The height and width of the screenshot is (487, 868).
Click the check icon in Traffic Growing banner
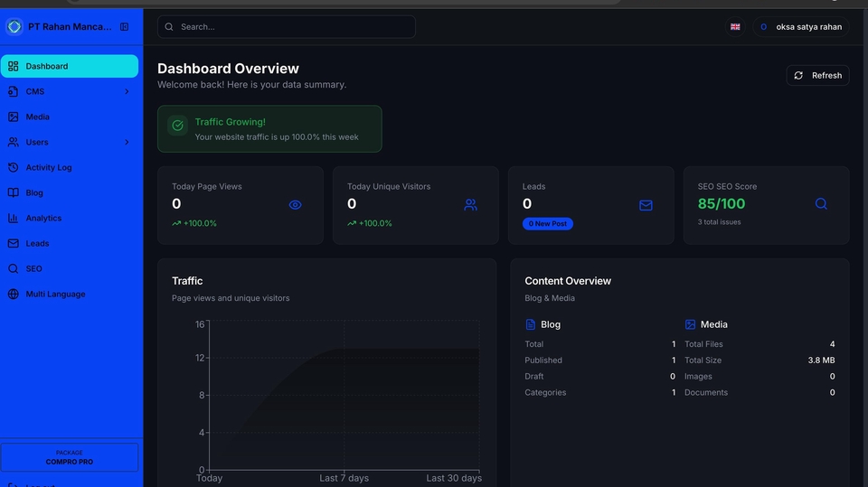(x=178, y=126)
